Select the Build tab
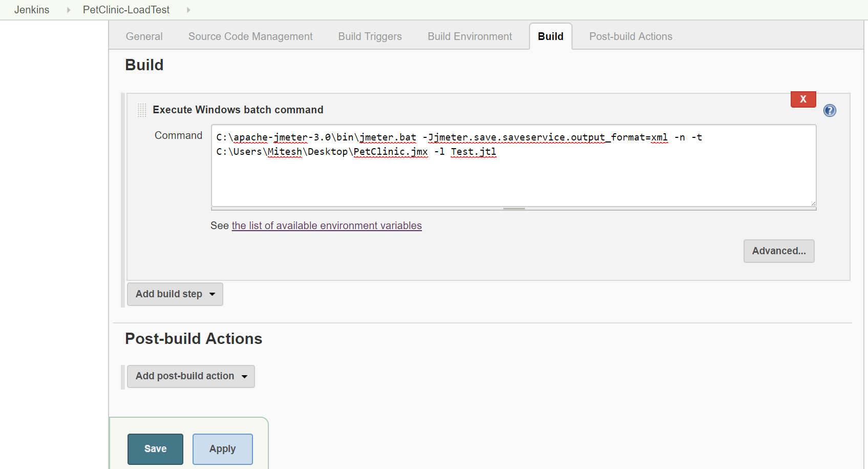Screen dimensions: 868x469 coord(551,36)
